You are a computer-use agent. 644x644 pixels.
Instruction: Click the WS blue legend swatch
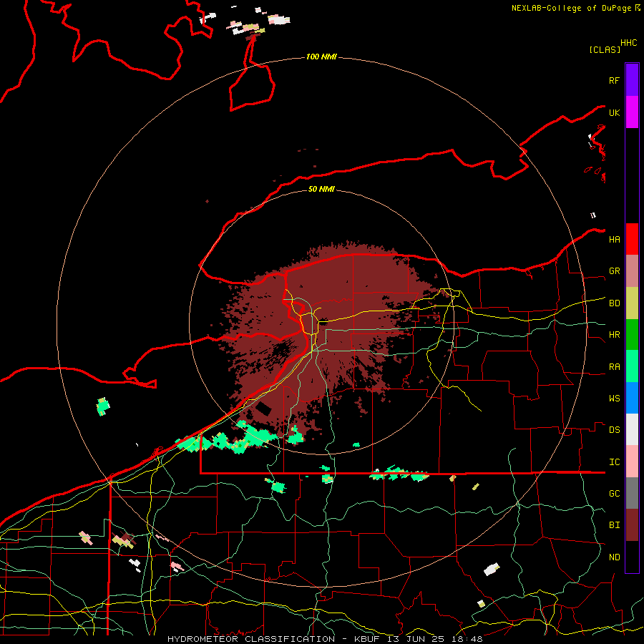pyautogui.click(x=632, y=398)
